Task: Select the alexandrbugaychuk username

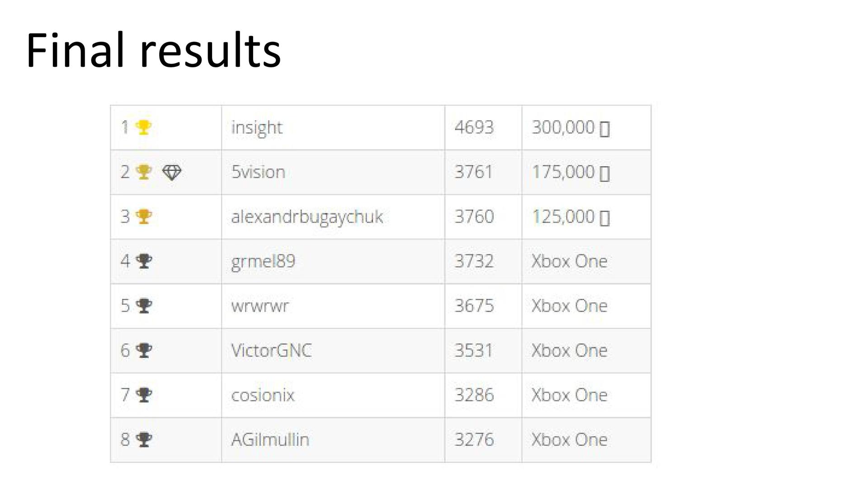Action: tap(307, 217)
